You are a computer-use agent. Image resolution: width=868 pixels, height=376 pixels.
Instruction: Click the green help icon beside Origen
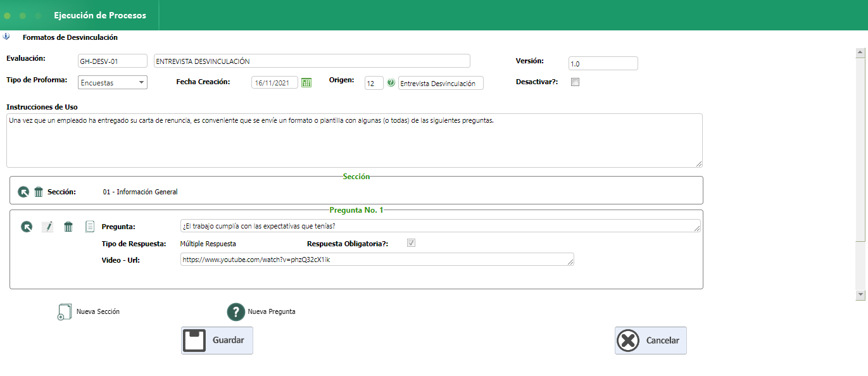pyautogui.click(x=391, y=83)
